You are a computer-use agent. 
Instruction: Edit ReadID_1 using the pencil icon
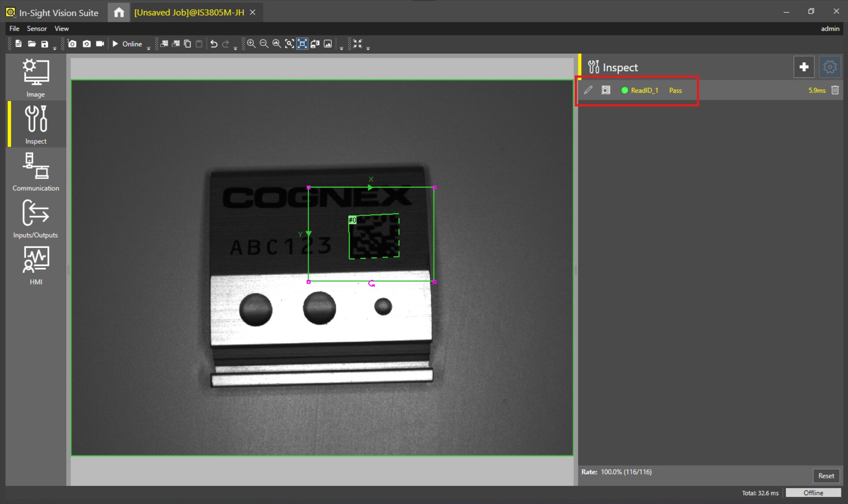(588, 90)
